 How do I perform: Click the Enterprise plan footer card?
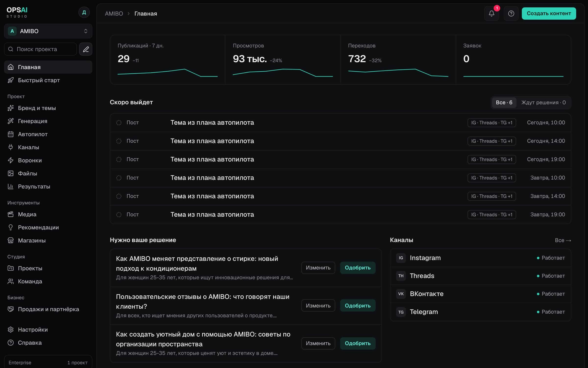(x=48, y=362)
